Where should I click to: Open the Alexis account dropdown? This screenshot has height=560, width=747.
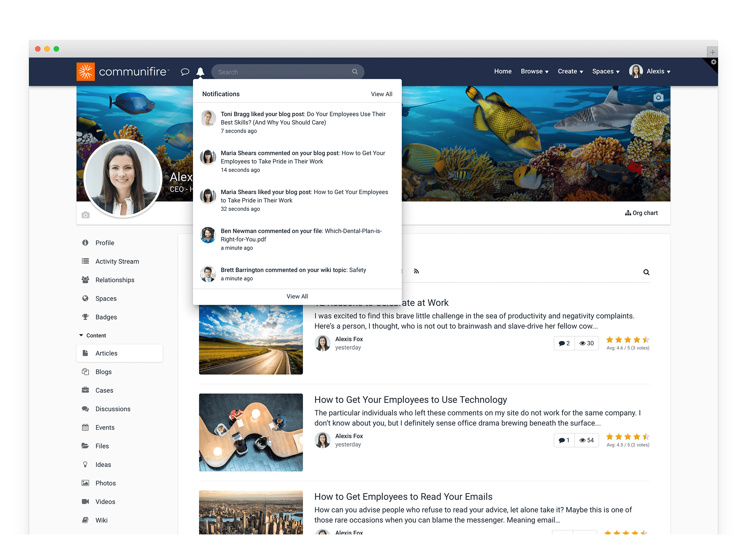(656, 71)
